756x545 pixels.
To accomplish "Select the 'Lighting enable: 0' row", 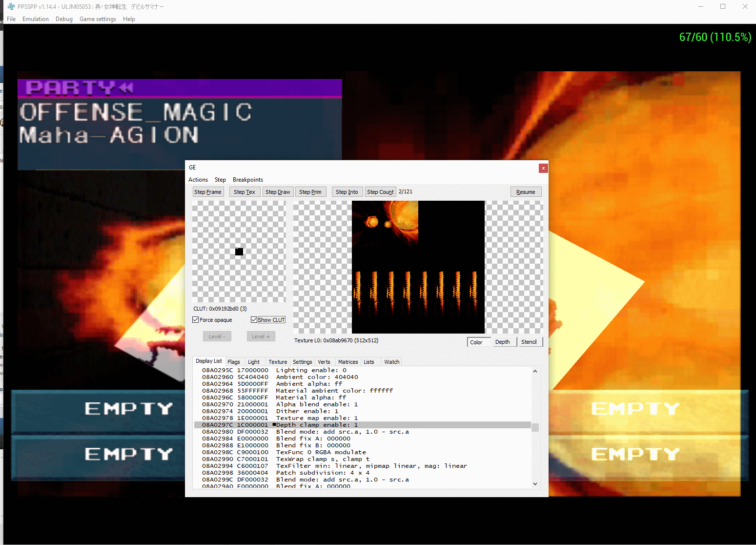I will [x=362, y=370].
